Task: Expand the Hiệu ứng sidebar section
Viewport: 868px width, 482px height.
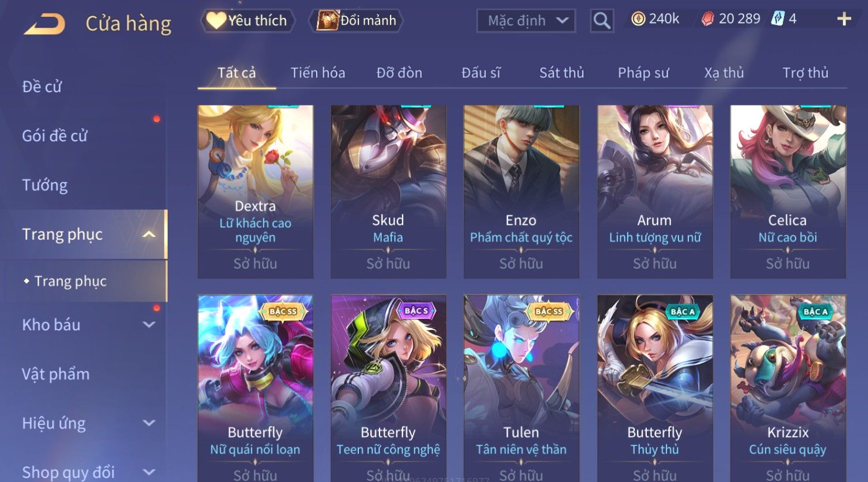Action: [149, 423]
